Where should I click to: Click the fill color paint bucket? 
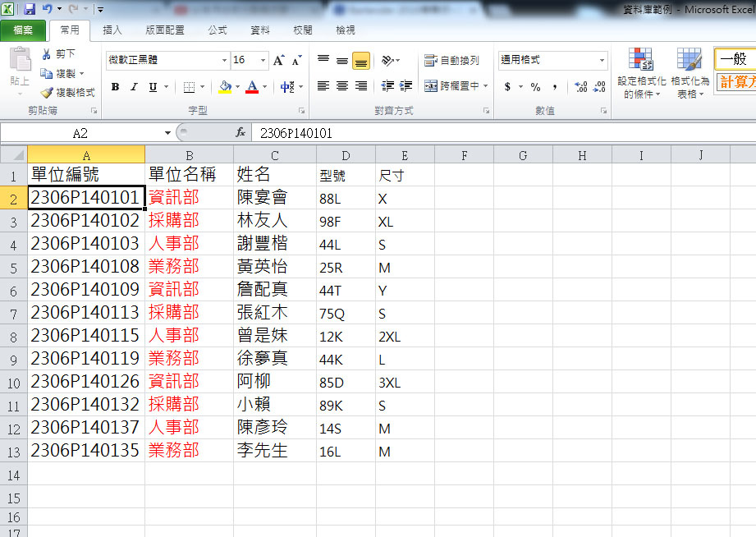point(225,87)
